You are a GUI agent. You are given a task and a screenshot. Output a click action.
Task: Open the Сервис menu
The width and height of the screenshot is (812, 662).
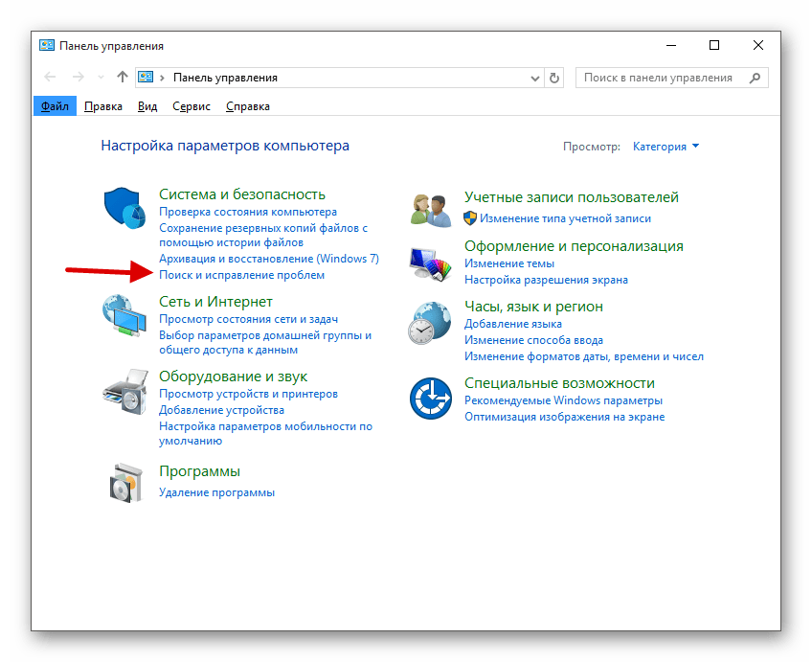coord(191,106)
